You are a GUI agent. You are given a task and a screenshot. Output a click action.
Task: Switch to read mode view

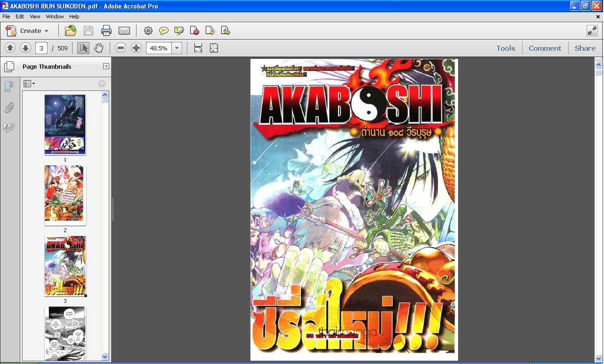[x=592, y=31]
